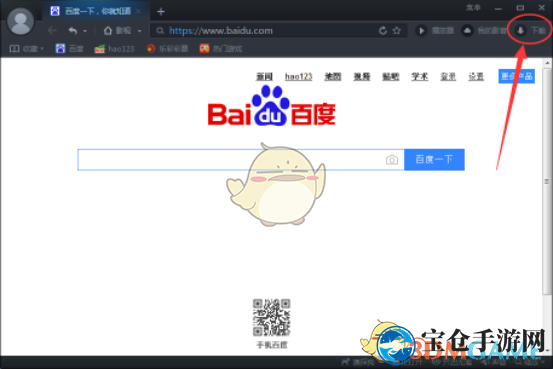Viewport: 553px width, 369px height.
Task: Click the search icon in address bar
Action: click(x=160, y=31)
